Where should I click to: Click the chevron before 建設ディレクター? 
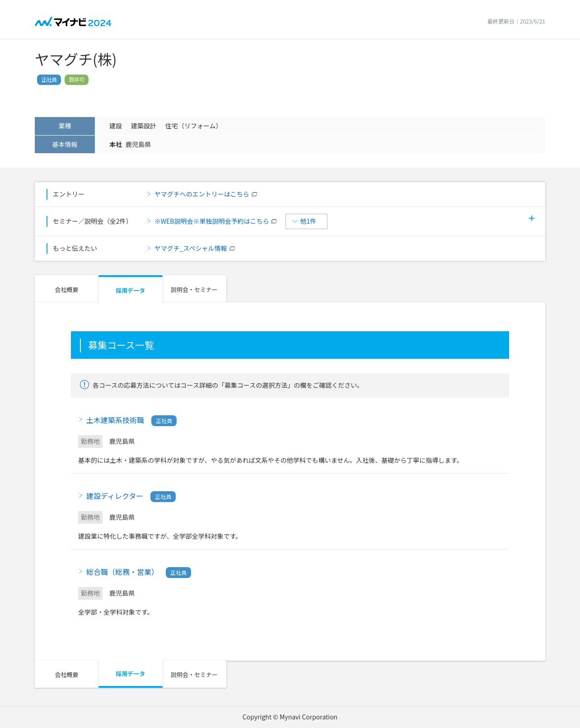click(x=80, y=496)
